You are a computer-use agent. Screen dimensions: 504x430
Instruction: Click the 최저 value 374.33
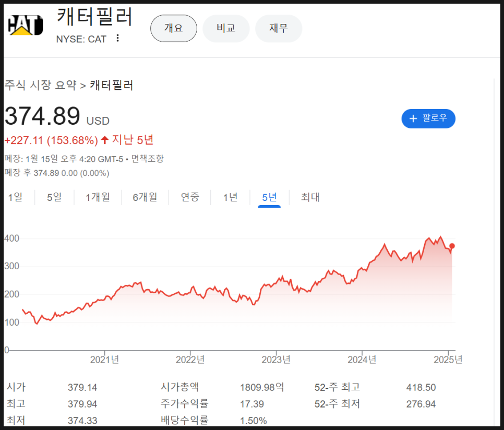tap(82, 421)
